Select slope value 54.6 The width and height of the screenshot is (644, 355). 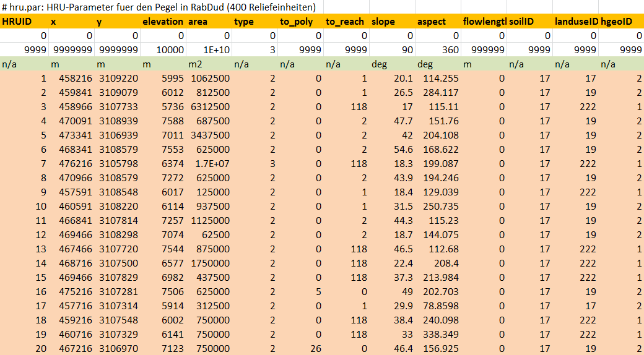[x=392, y=150]
